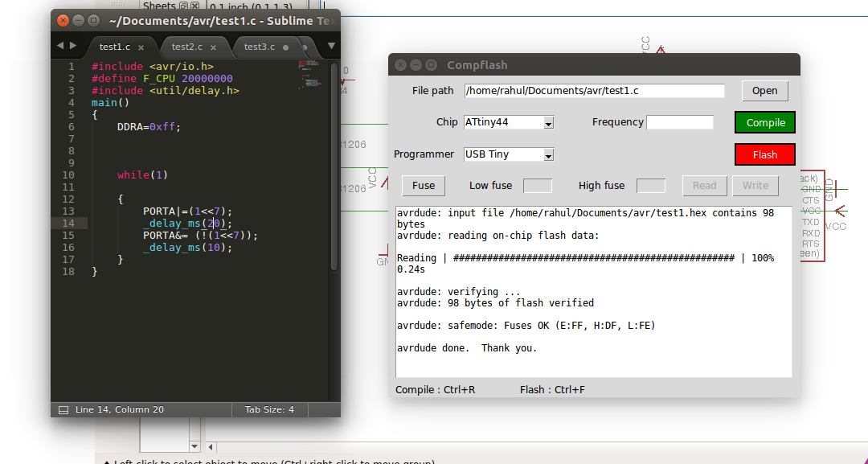This screenshot has height=464, width=868.
Task: Close the Sublime Text window
Action: tap(63, 21)
